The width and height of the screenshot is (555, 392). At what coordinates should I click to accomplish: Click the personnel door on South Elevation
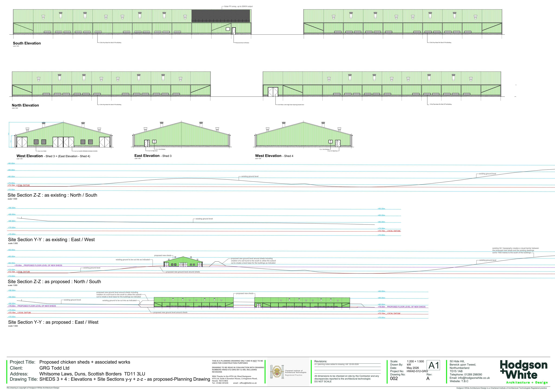(234, 31)
